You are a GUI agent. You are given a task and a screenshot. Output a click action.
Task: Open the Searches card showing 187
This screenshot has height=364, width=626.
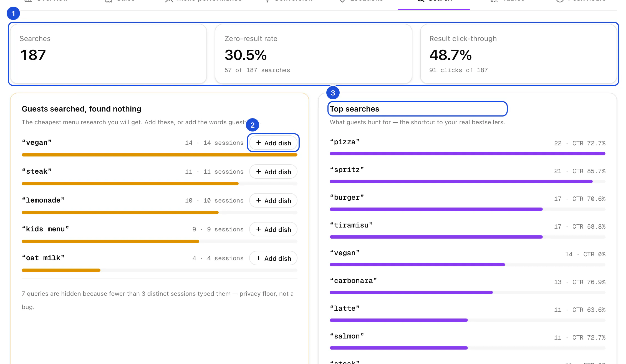pos(108,54)
